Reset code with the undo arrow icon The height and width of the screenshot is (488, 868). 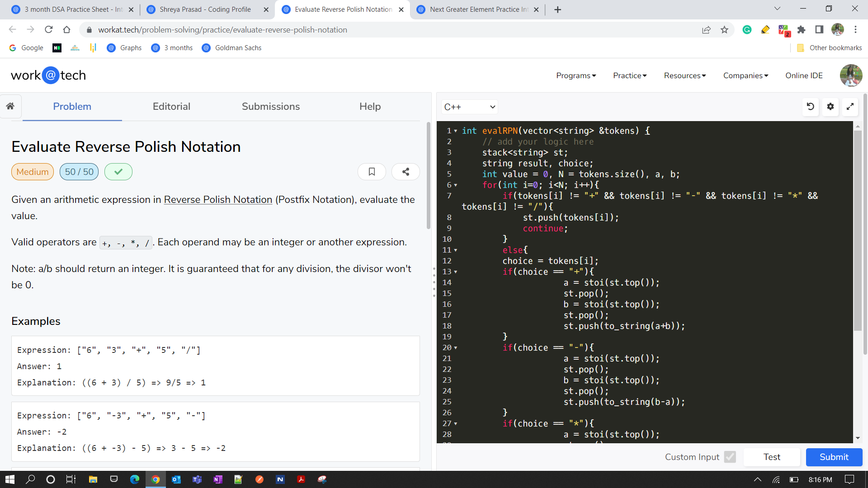click(811, 107)
